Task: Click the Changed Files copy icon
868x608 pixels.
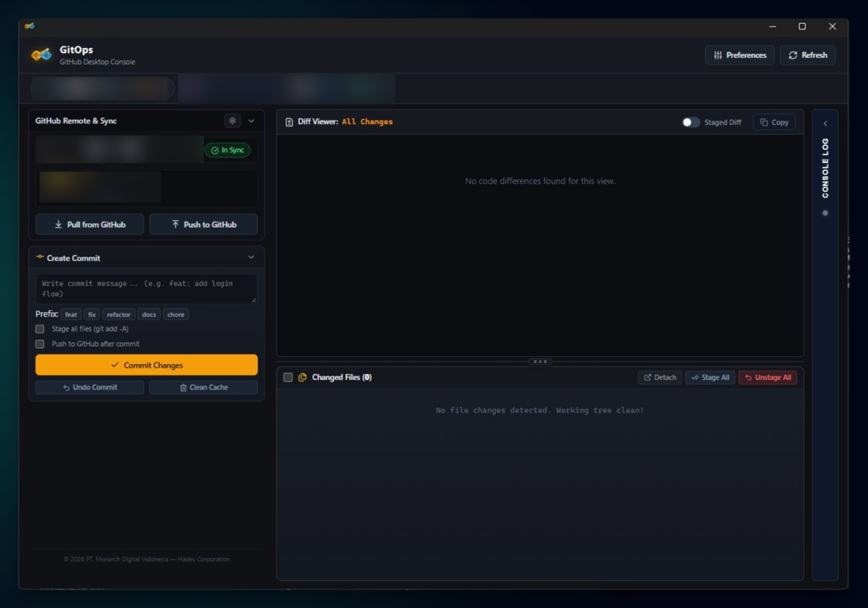Action: (x=302, y=377)
